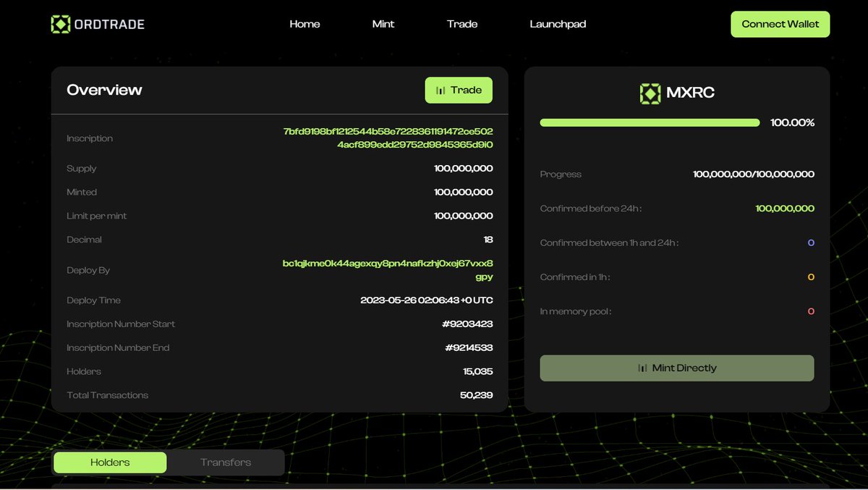Click the Confirmed before 24h value
Viewport: 868px width, 490px height.
point(785,208)
